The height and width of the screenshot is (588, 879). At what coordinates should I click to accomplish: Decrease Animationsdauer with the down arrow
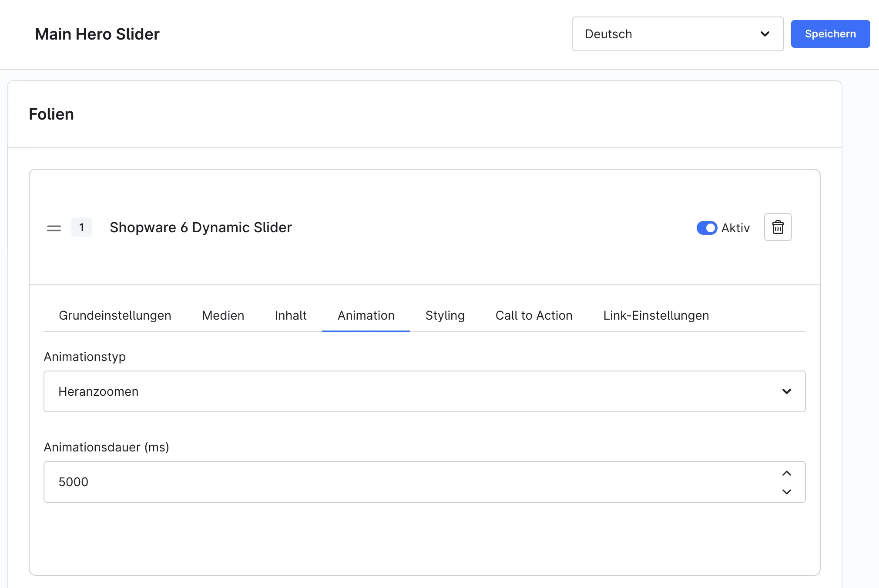786,491
